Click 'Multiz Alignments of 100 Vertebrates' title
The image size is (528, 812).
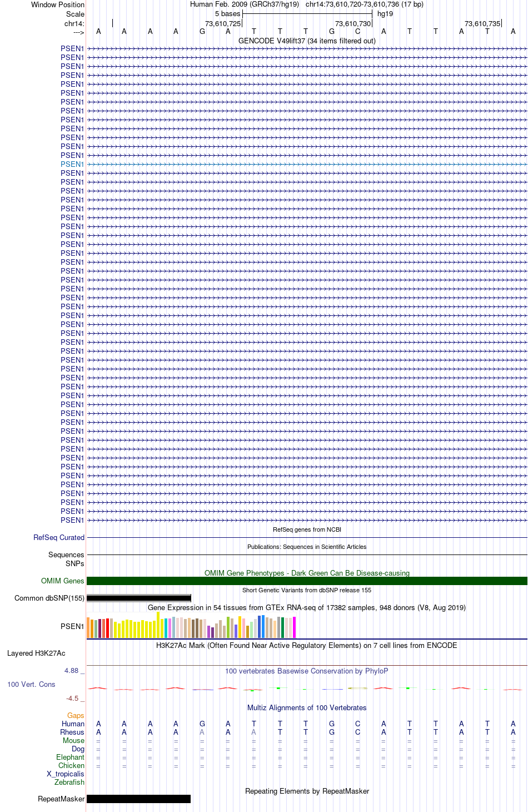(x=307, y=707)
